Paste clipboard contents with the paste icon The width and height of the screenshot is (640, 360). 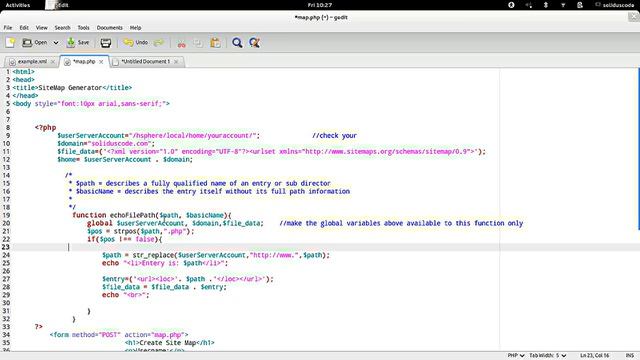coord(215,43)
